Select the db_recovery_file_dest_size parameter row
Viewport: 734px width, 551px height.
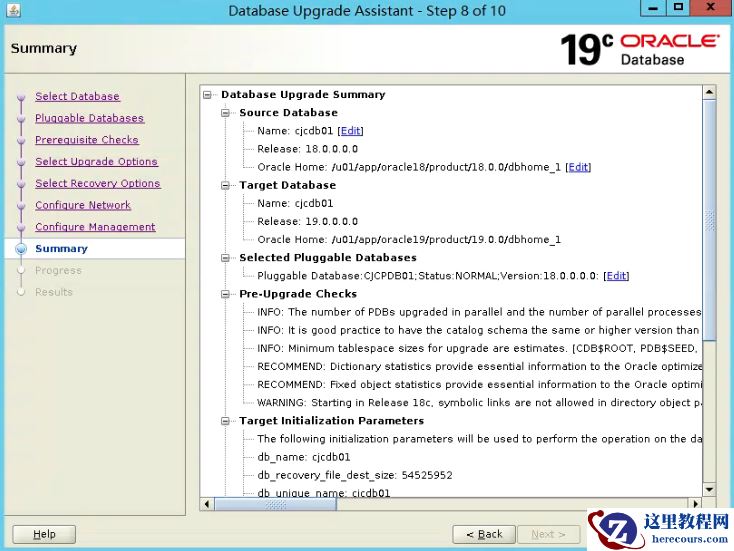(355, 475)
